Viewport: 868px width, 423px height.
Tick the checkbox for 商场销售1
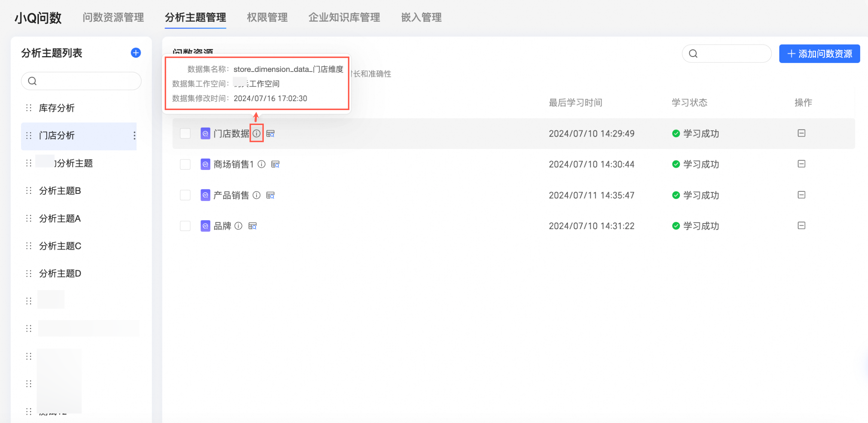coord(185,164)
